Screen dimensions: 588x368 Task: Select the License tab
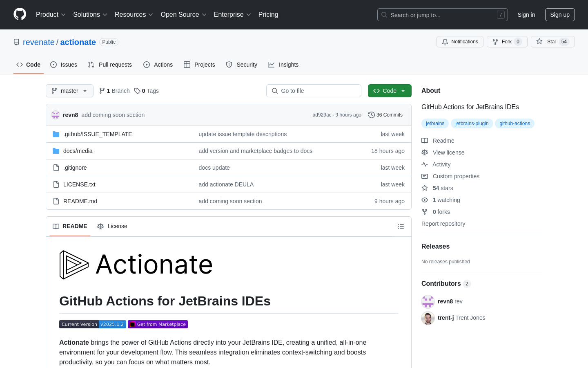tap(112, 227)
